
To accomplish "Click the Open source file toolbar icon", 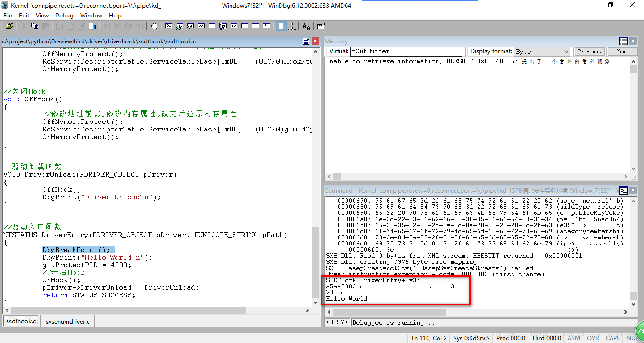I will pyautogui.click(x=9, y=26).
